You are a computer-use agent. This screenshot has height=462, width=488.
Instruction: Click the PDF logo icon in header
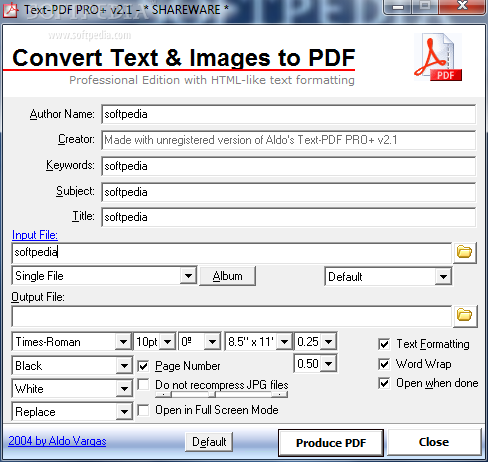(x=438, y=57)
